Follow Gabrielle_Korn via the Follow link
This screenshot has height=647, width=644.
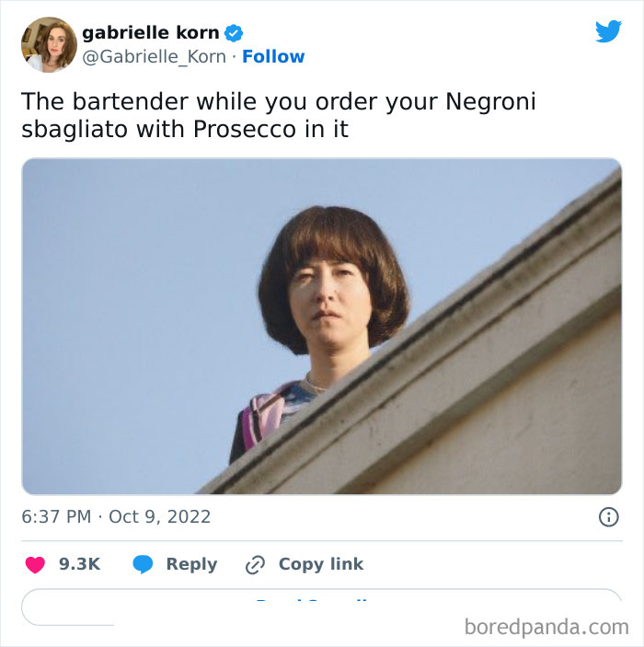point(273,56)
